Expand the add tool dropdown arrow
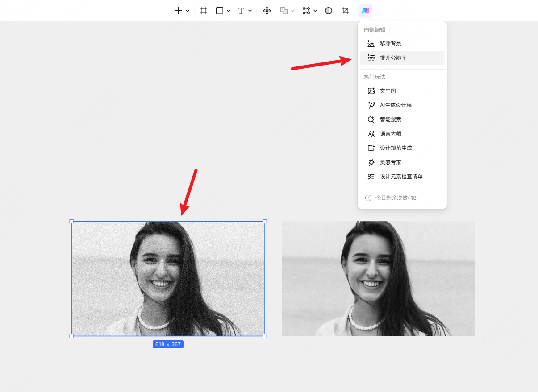This screenshot has width=538, height=392. 188,11
